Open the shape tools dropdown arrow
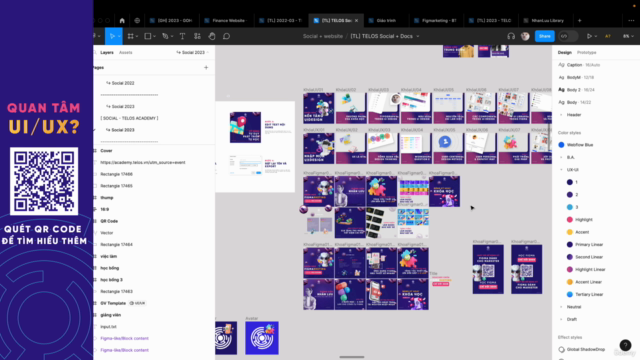640x360 pixels. 154,36
